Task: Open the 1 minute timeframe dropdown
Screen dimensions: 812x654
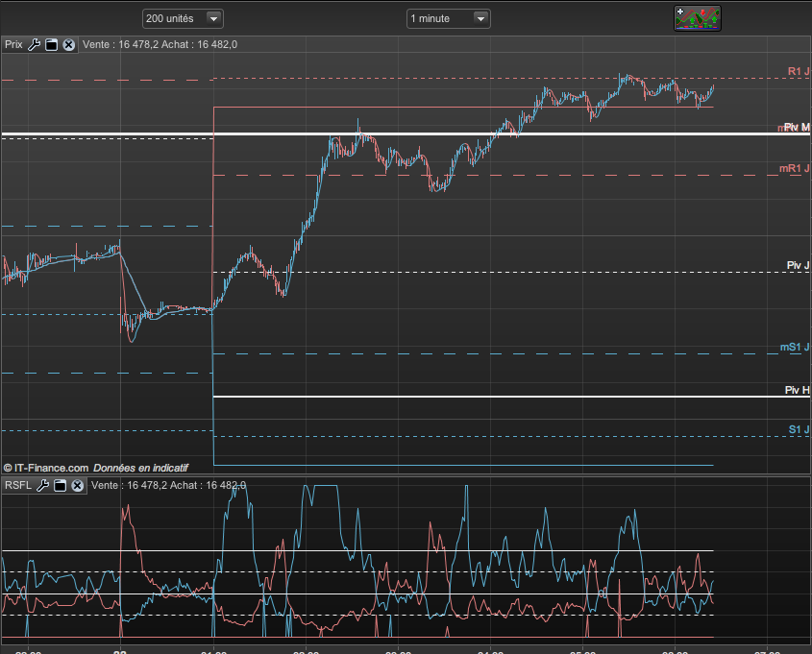Action: click(448, 18)
